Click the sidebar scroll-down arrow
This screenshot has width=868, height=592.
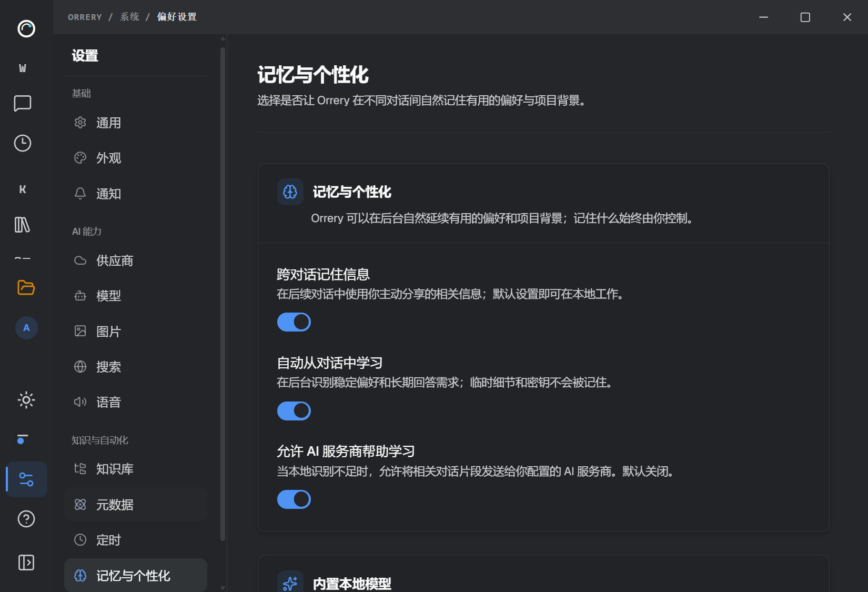(x=223, y=588)
